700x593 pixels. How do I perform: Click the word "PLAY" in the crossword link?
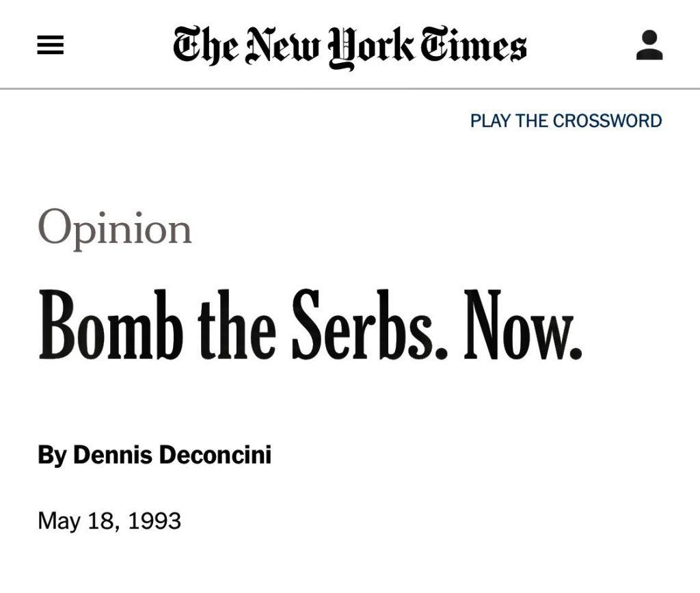(490, 121)
